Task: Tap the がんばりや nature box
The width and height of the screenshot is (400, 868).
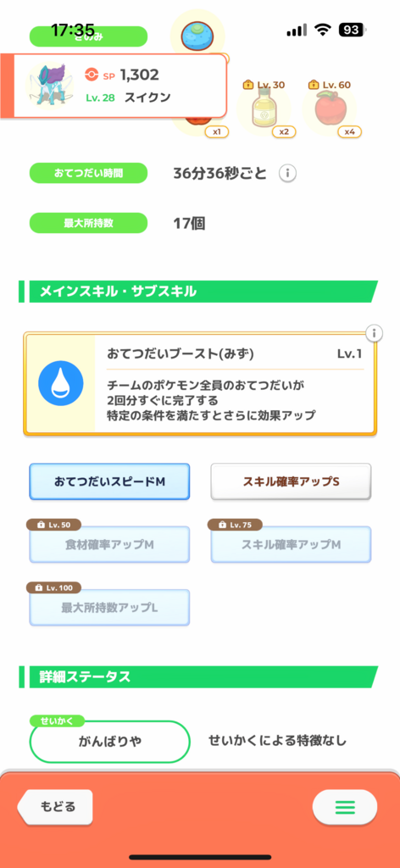Action: [109, 742]
